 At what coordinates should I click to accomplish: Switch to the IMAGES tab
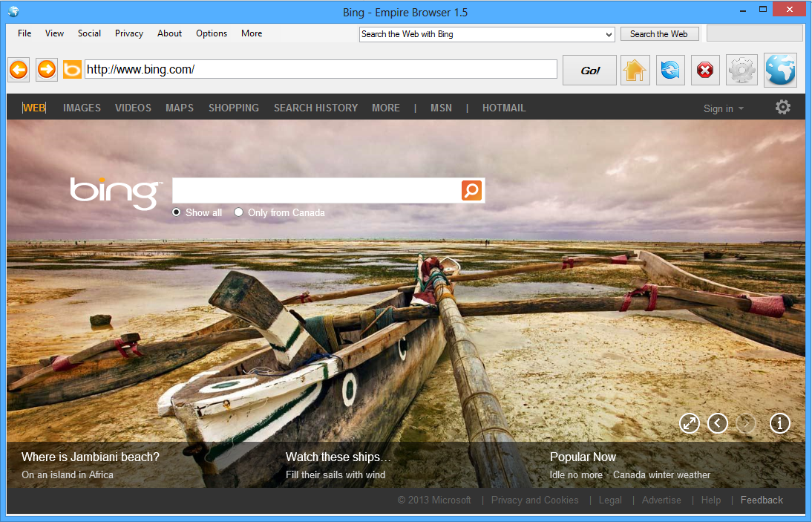[x=82, y=108]
